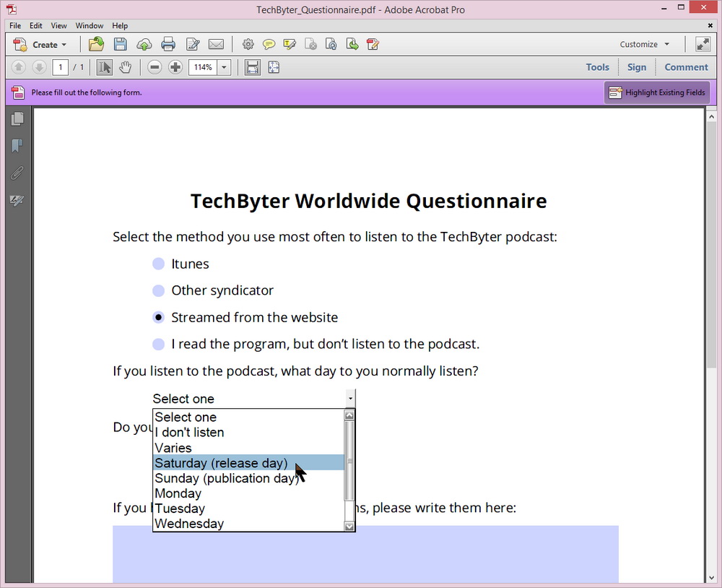Open the email envelope icon in toolbar
Viewport: 722px width, 588px height.
216,44
